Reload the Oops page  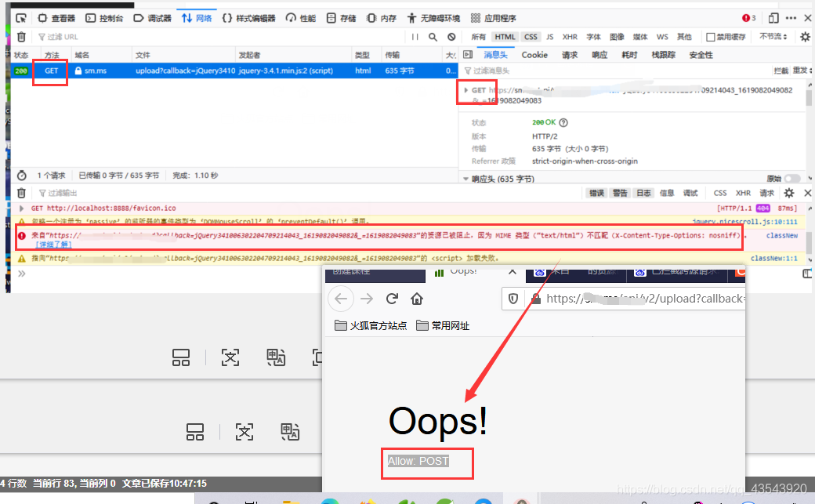392,299
